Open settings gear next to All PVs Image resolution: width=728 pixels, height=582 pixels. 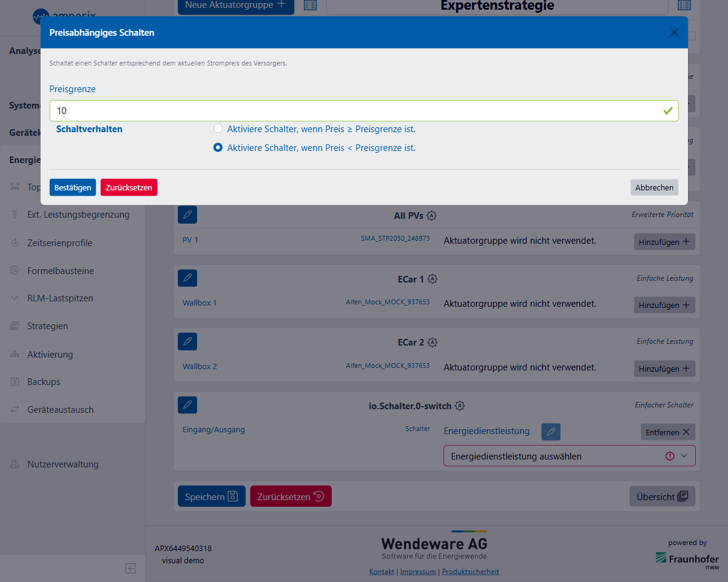pos(431,216)
